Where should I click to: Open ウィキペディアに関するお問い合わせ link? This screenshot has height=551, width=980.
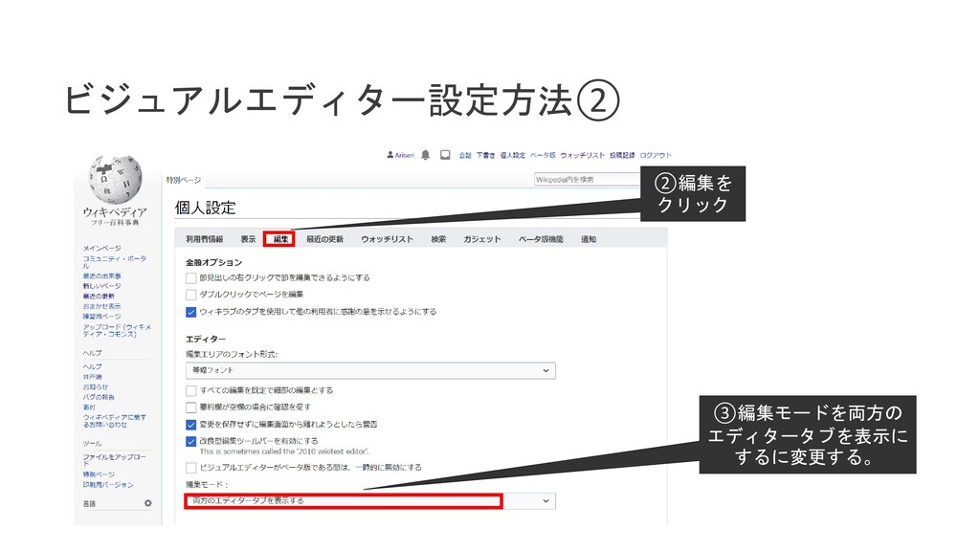point(115,421)
